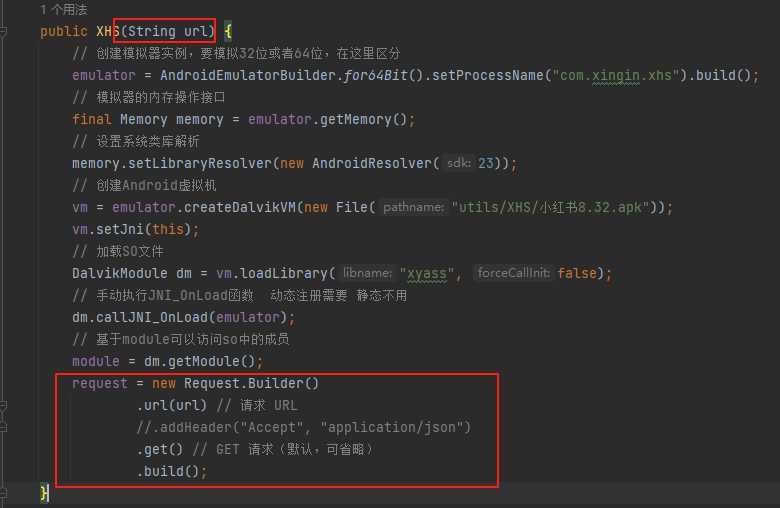780x508 pixels.
Task: Click the "xyass" string literal
Action: click(x=427, y=274)
